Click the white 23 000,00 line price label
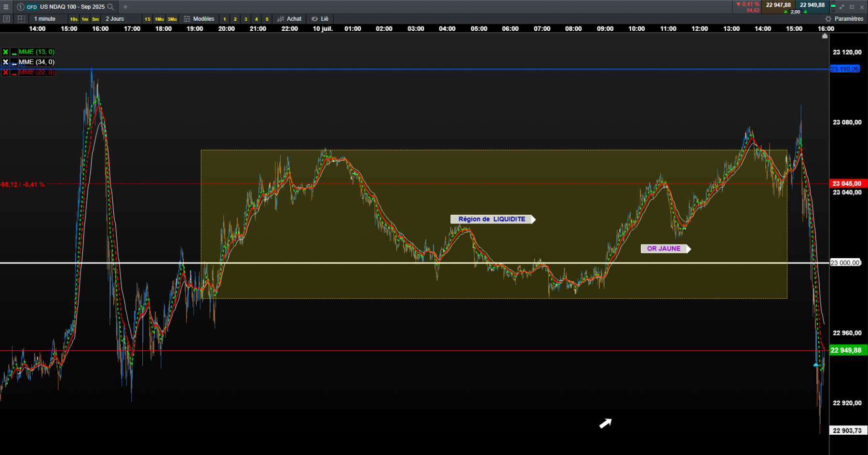868x455 pixels. click(x=845, y=262)
